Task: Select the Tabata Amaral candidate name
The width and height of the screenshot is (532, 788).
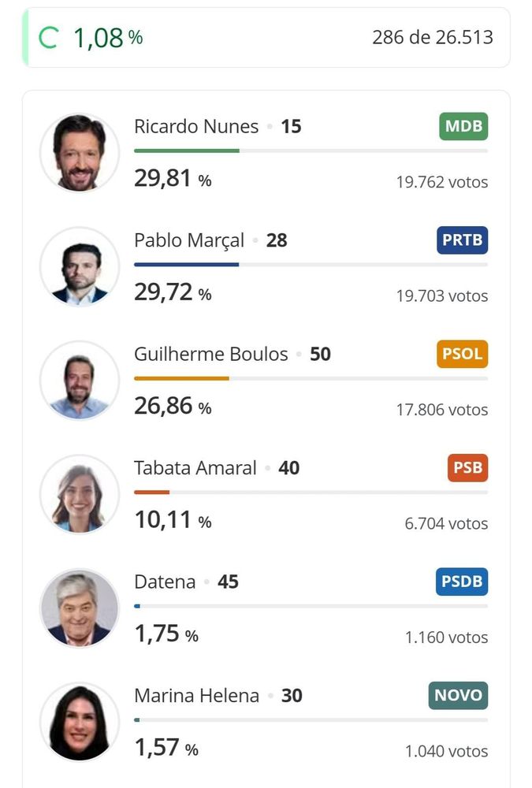Action: click(x=195, y=468)
